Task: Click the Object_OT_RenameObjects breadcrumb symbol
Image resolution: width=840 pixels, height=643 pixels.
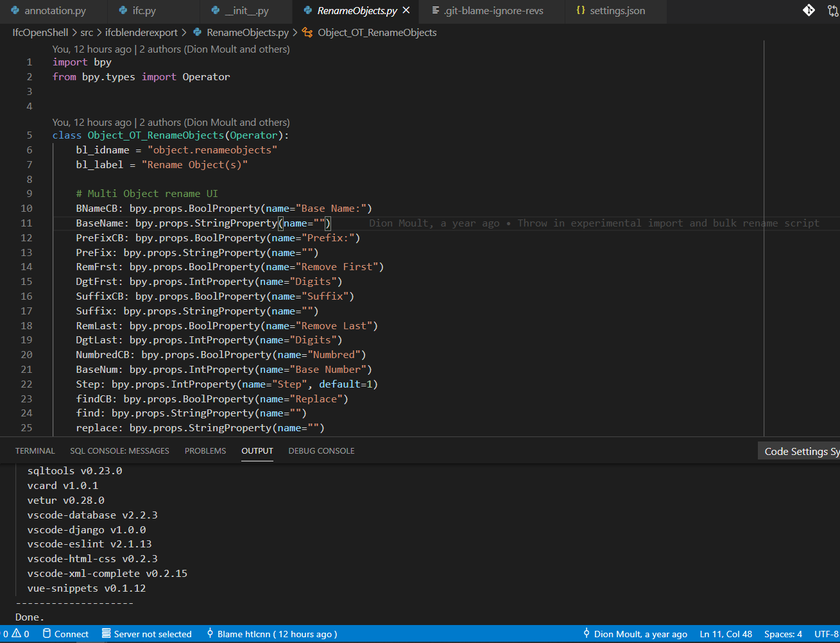Action: (x=377, y=33)
